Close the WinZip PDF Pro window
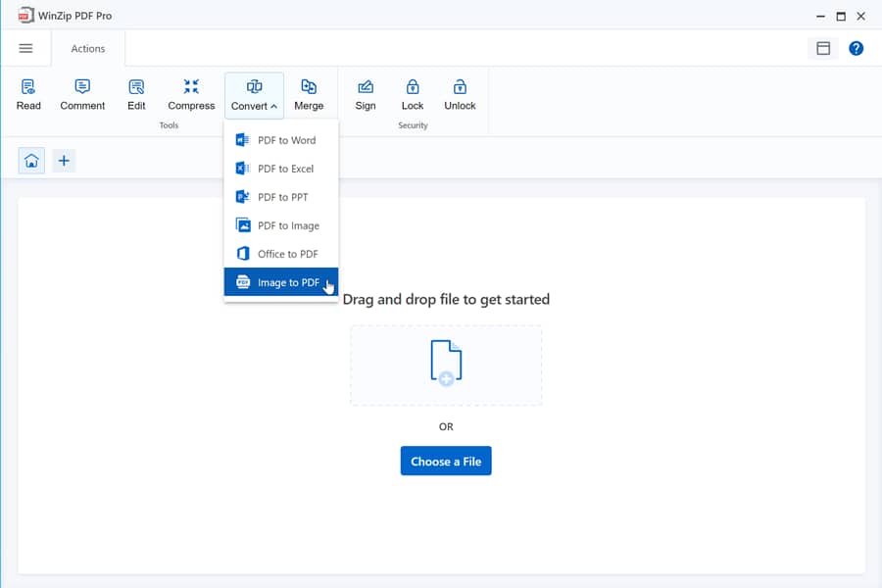Image resolution: width=882 pixels, height=588 pixels. (x=860, y=17)
